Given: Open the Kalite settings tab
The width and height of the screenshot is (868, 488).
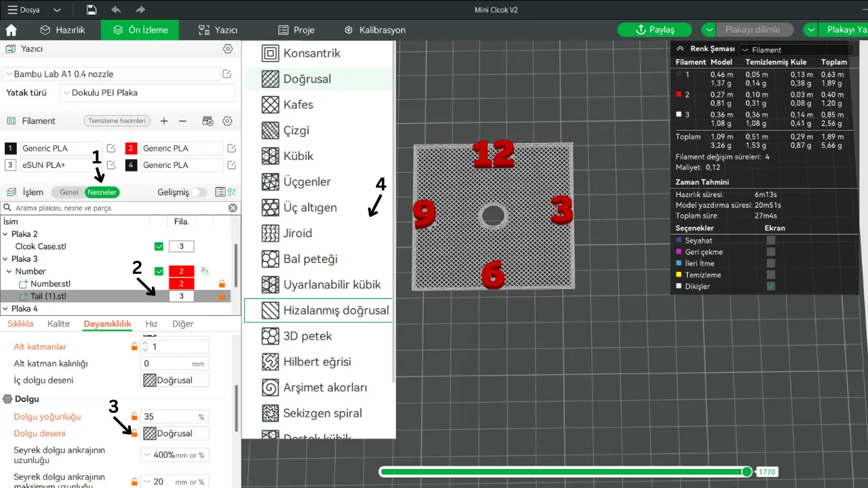Looking at the screenshot, I should [x=57, y=324].
